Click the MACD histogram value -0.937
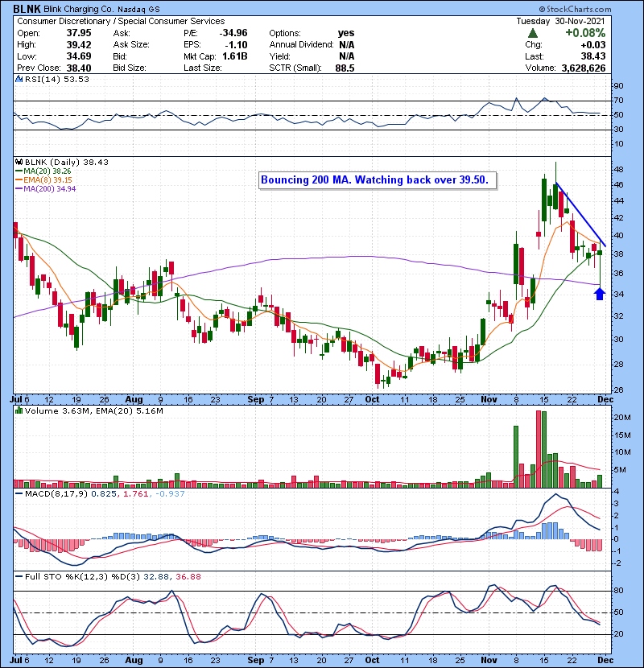 (170, 494)
